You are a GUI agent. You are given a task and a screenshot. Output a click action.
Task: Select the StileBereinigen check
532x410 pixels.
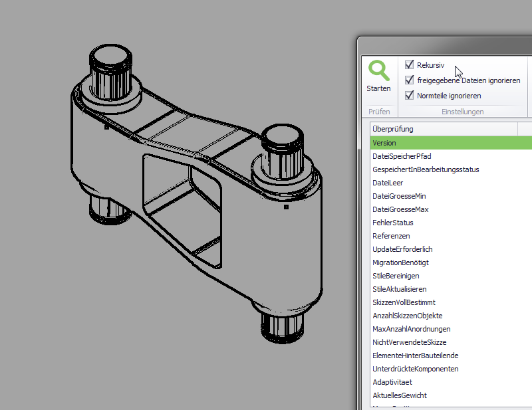[x=451, y=276]
